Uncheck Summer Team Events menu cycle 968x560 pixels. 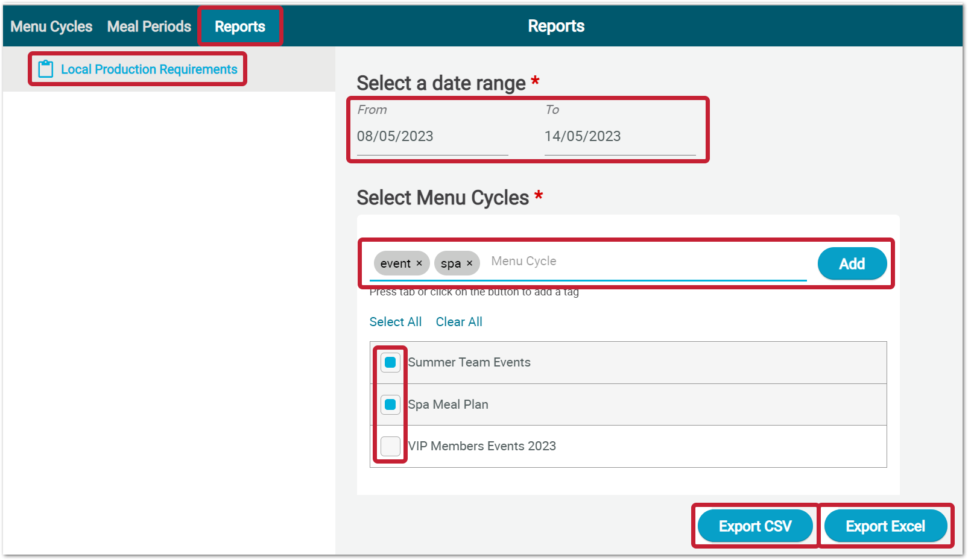pyautogui.click(x=390, y=362)
